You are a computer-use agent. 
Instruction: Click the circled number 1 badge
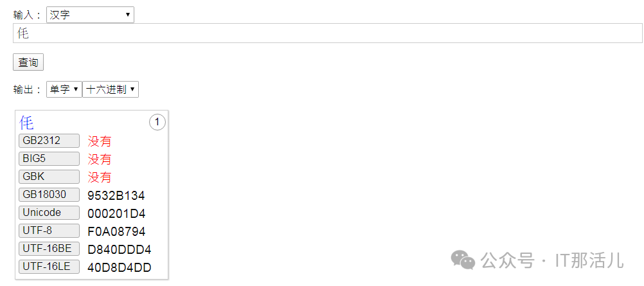tap(157, 122)
